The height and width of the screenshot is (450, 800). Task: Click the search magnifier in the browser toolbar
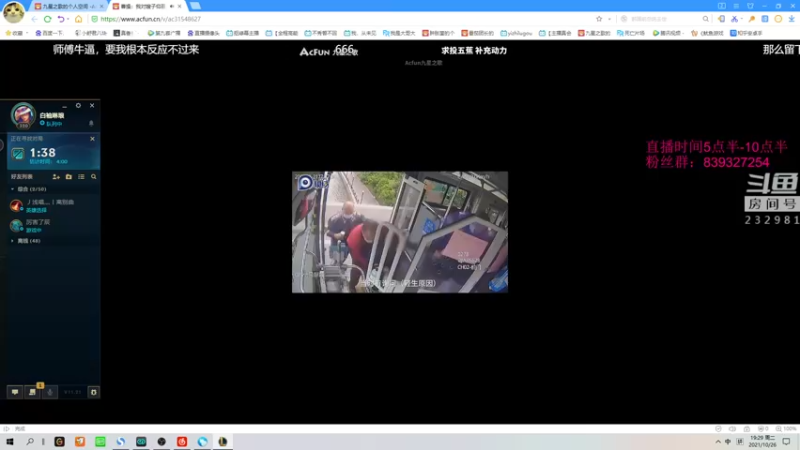(706, 19)
